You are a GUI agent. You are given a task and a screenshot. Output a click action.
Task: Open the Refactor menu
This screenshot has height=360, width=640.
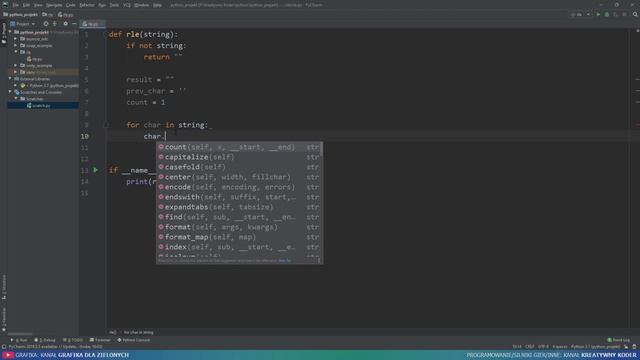(87, 5)
